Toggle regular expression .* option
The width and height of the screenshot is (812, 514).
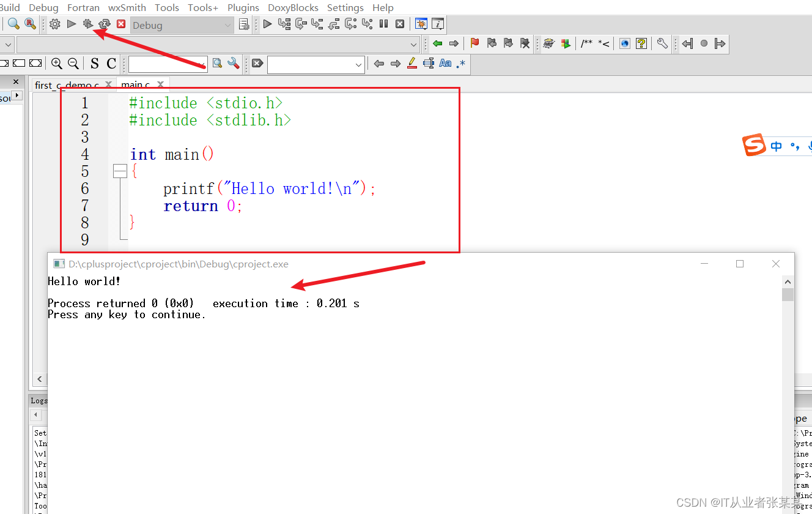point(461,63)
